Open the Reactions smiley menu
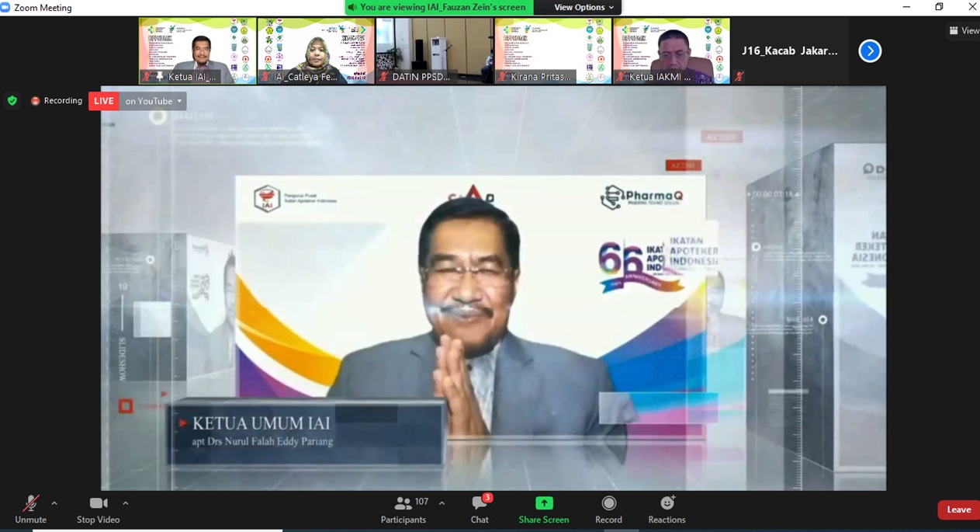The height and width of the screenshot is (532, 980). [x=667, y=509]
